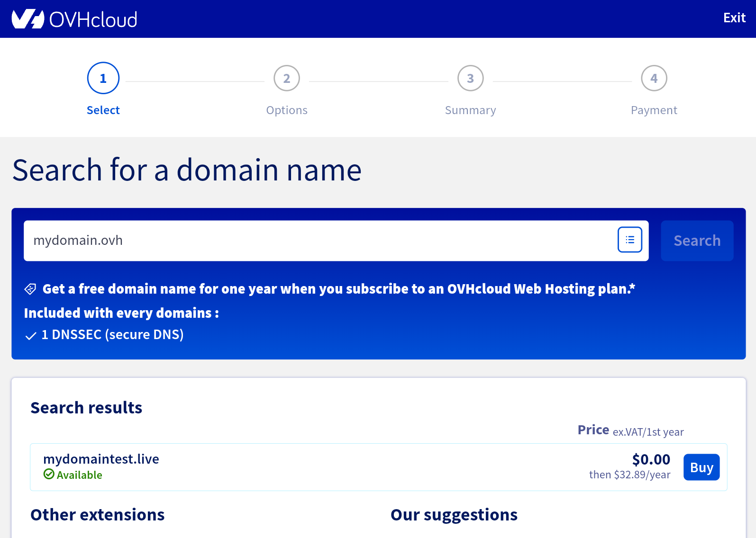Click the free domain Web Hosting promo text
This screenshot has height=538, width=756.
coord(338,289)
